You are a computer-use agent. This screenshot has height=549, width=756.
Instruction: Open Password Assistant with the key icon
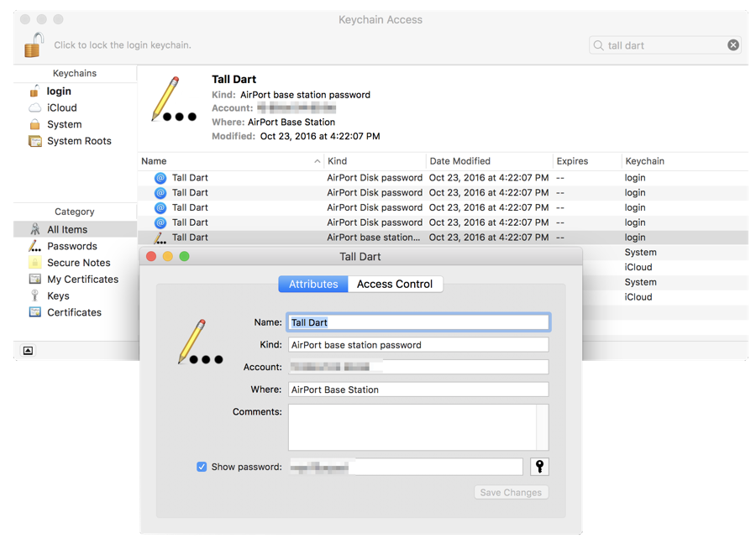pos(539,467)
